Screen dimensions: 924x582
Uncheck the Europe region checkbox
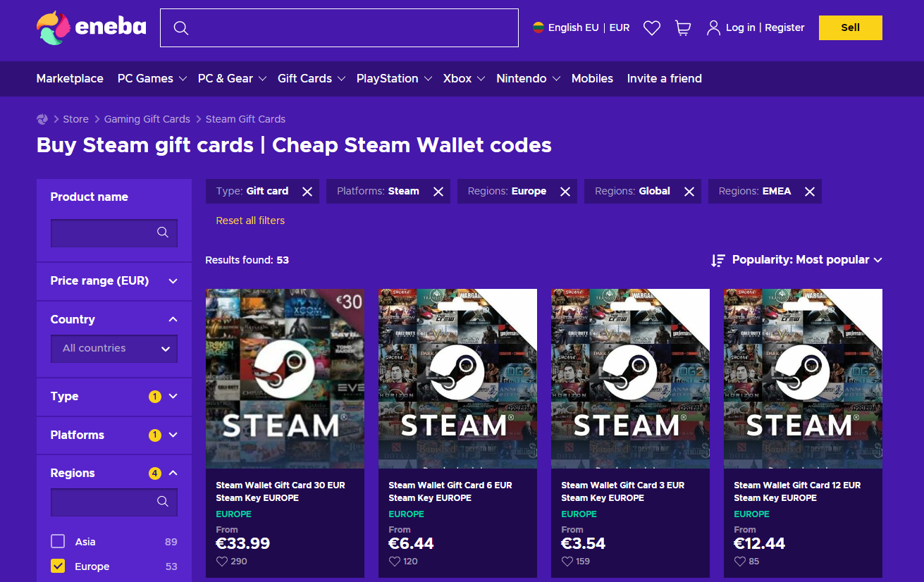tap(58, 566)
